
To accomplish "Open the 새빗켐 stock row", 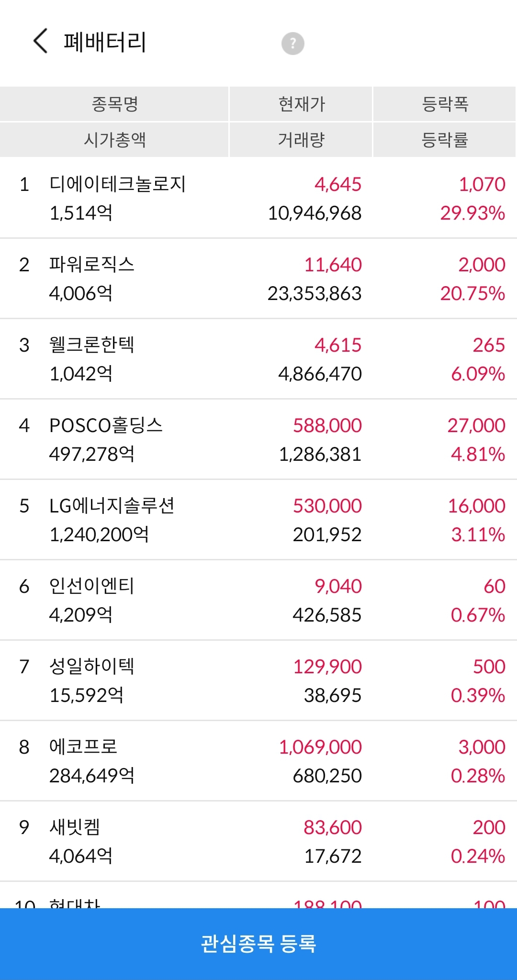I will 258,841.
